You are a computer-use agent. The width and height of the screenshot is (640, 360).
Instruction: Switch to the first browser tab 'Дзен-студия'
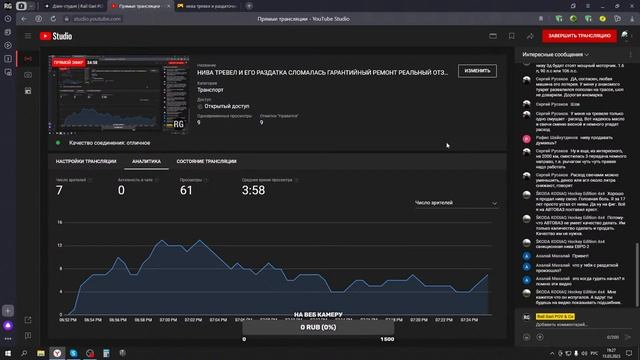point(74,6)
